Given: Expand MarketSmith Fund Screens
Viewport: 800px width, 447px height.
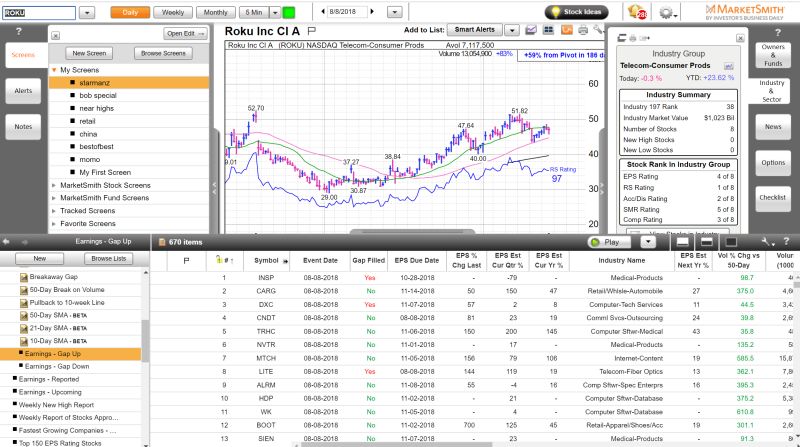Looking at the screenshot, I should (54, 198).
